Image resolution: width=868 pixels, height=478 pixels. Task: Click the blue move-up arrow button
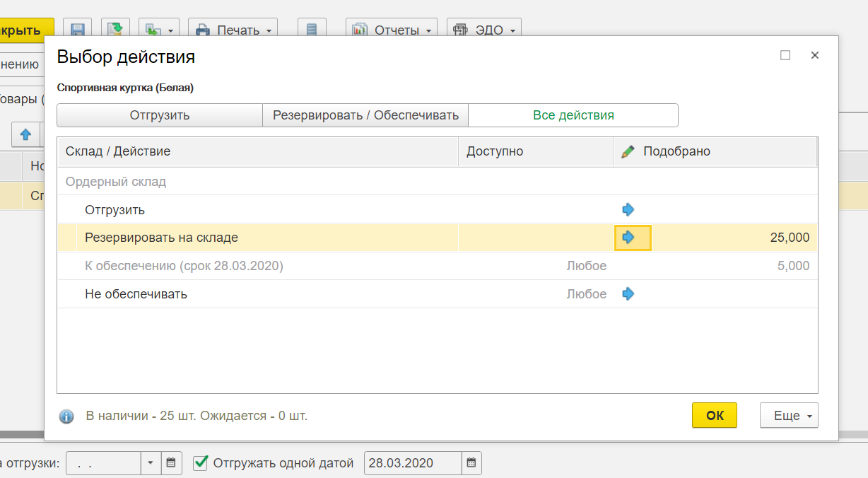click(x=25, y=134)
